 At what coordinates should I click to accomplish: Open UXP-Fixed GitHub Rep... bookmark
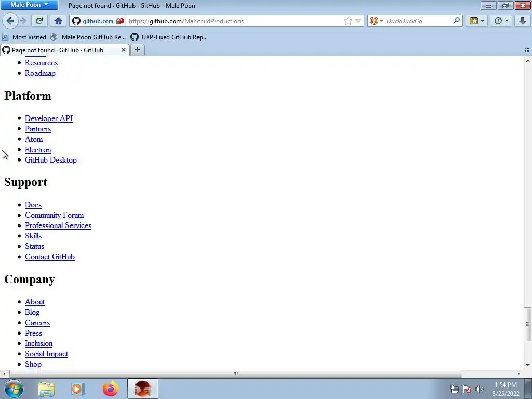(x=169, y=37)
